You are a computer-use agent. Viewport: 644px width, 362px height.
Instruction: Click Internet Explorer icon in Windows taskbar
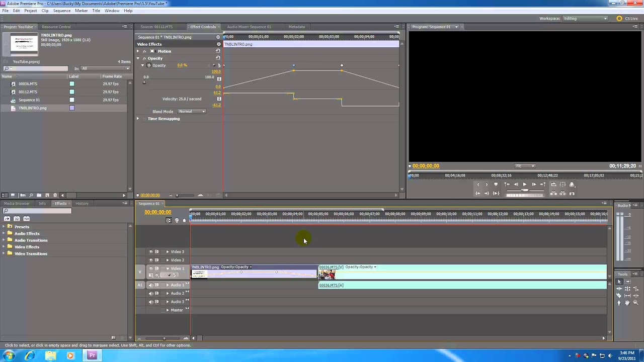click(x=30, y=355)
